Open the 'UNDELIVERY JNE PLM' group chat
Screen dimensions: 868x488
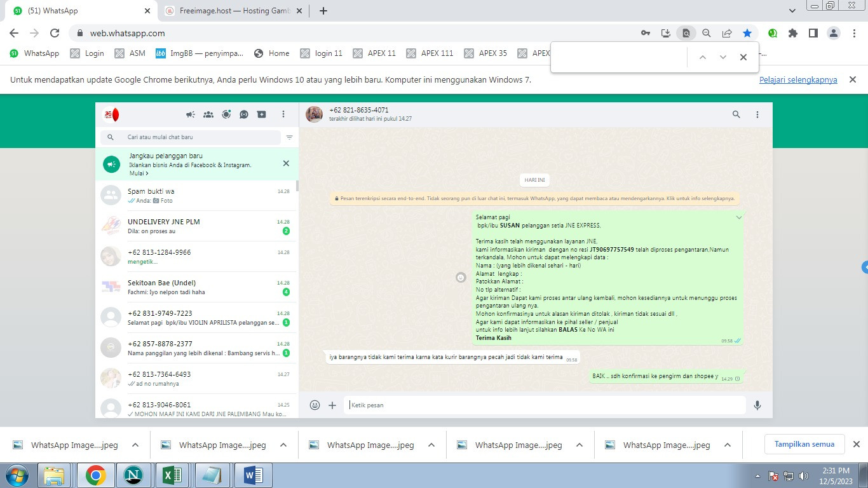click(x=196, y=226)
